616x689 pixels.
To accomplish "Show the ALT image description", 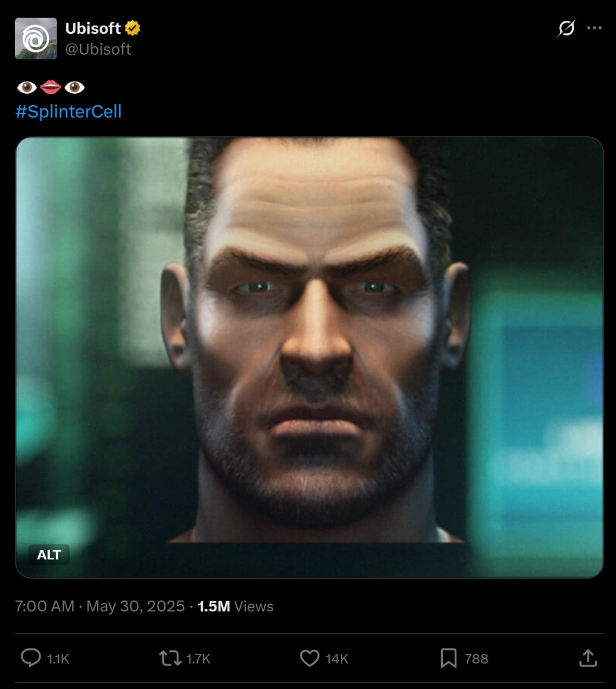I will point(49,555).
